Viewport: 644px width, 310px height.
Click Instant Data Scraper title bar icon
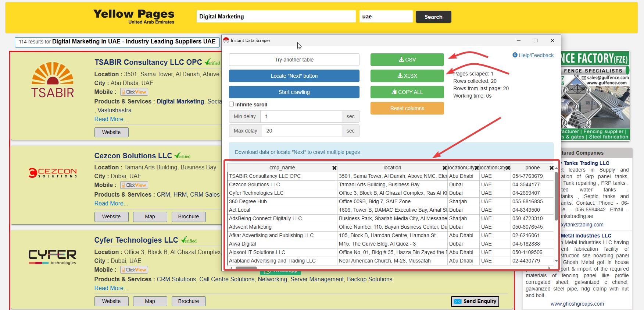[226, 40]
